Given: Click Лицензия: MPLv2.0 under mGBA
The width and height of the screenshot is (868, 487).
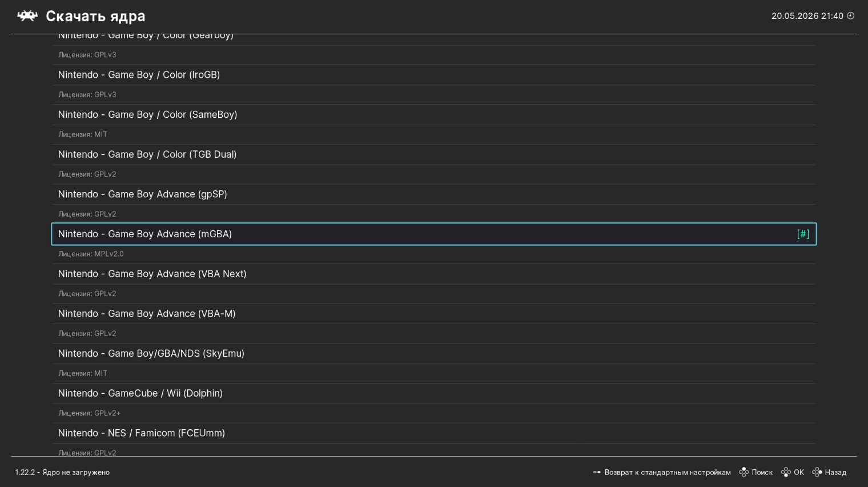Looking at the screenshot, I should (91, 254).
